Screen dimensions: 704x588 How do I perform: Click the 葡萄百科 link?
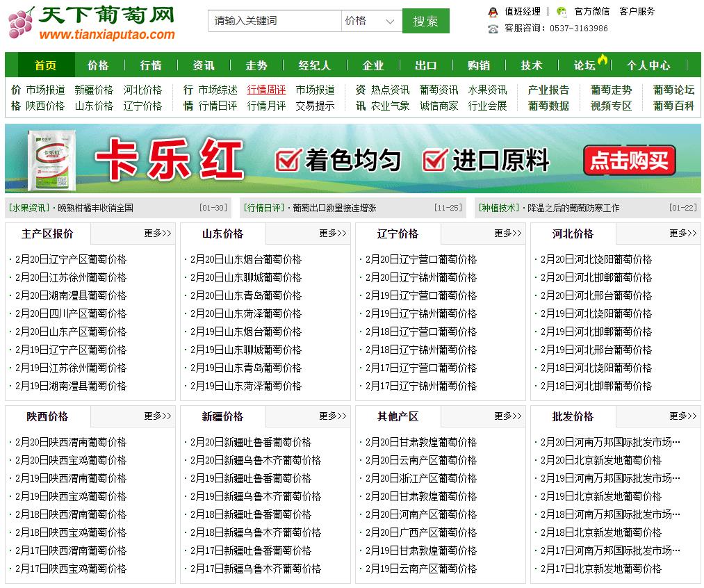[674, 106]
